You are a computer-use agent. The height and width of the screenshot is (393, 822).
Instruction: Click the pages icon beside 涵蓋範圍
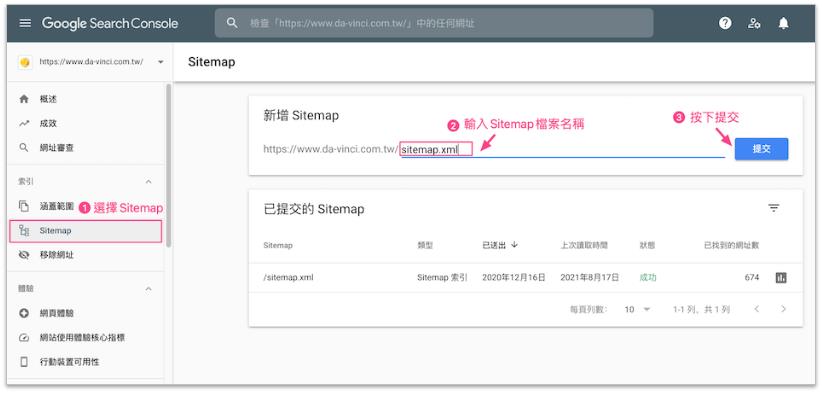(x=24, y=206)
